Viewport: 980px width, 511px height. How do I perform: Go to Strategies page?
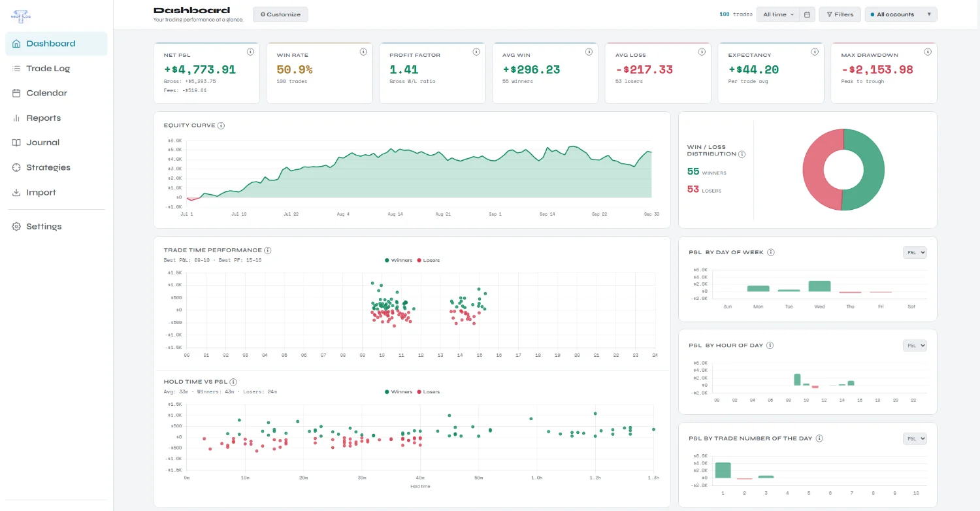tap(56, 167)
